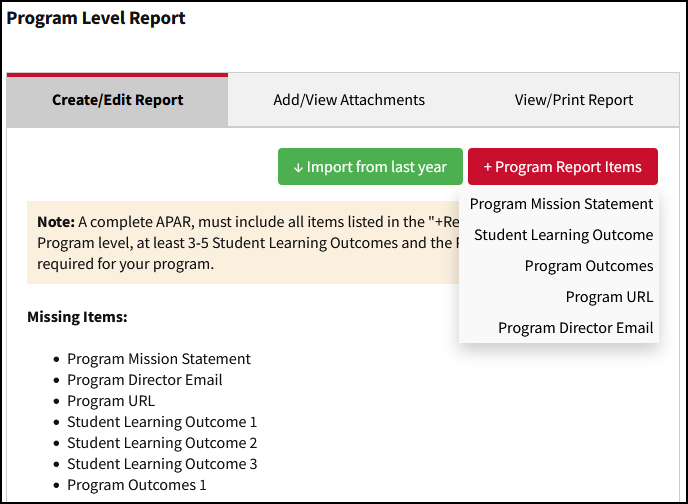Click Student Learning Outcome 3 list entry

click(162, 464)
